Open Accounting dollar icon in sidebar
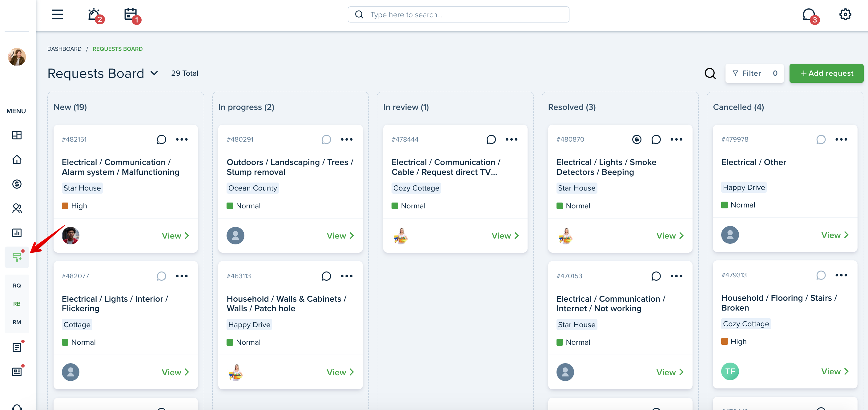Screen dimensions: 868x410 point(17,184)
